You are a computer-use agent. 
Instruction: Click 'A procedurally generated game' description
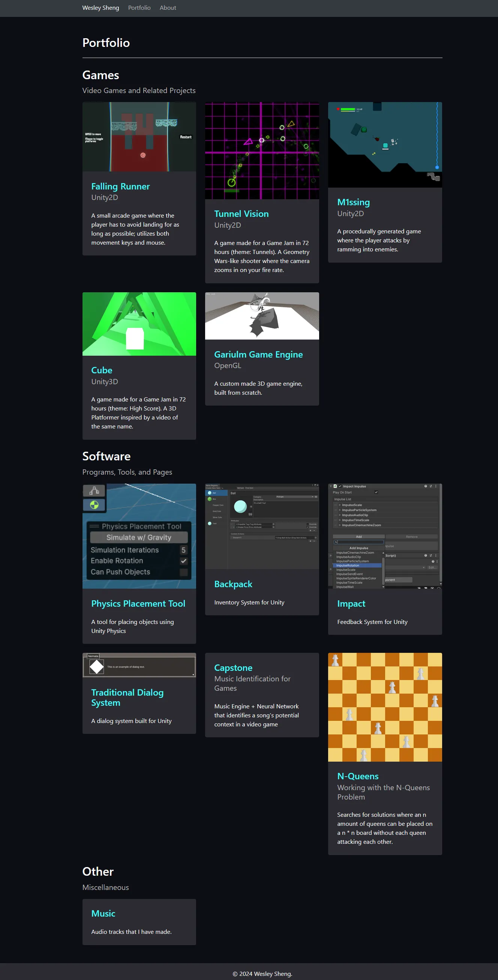(x=379, y=240)
